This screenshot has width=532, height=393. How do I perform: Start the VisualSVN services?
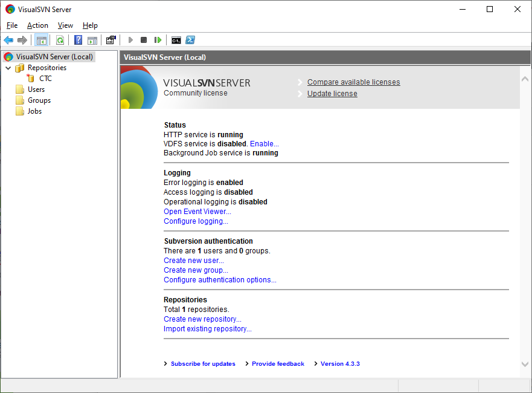point(130,40)
